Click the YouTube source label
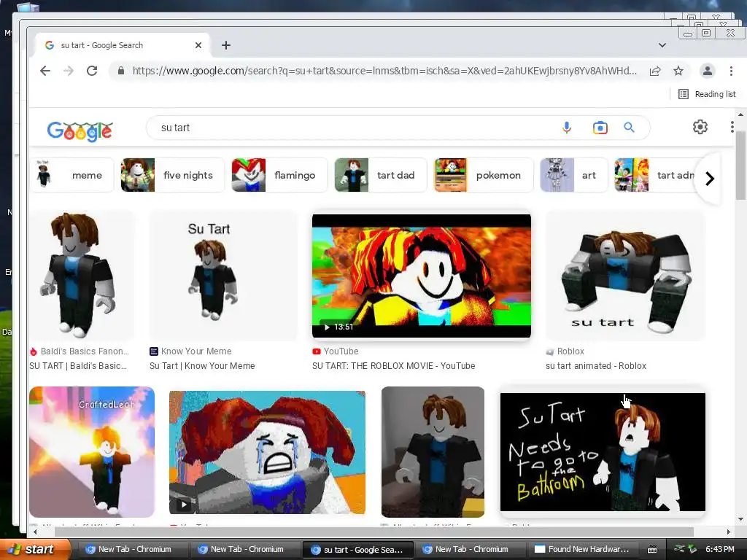 (341, 351)
